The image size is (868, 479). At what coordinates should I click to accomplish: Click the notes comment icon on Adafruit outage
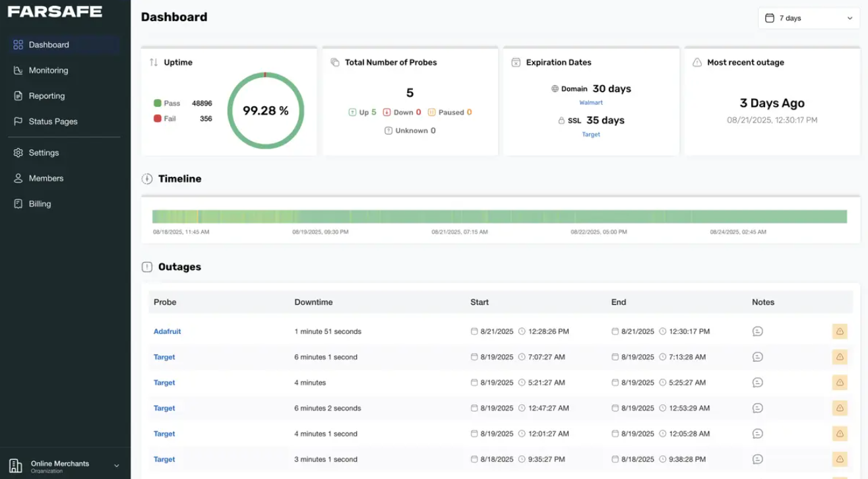(x=758, y=331)
